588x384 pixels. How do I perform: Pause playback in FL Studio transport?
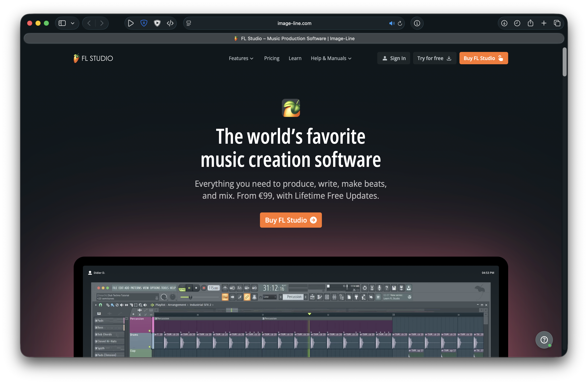[189, 288]
